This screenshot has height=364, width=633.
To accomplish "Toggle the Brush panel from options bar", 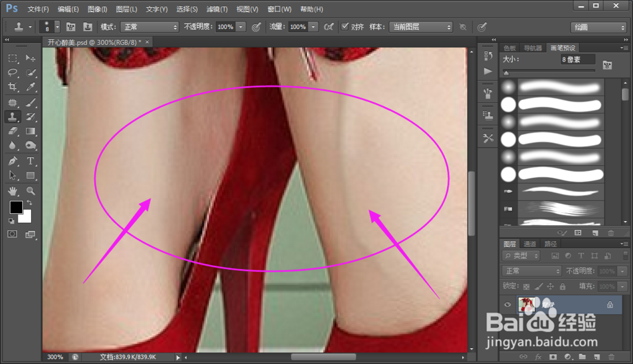I will (x=71, y=27).
